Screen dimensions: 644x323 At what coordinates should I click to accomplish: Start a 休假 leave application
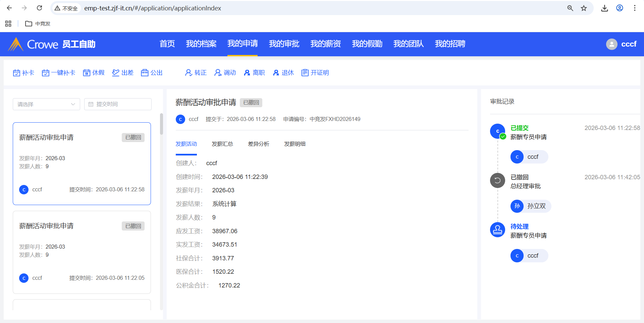[x=94, y=73]
